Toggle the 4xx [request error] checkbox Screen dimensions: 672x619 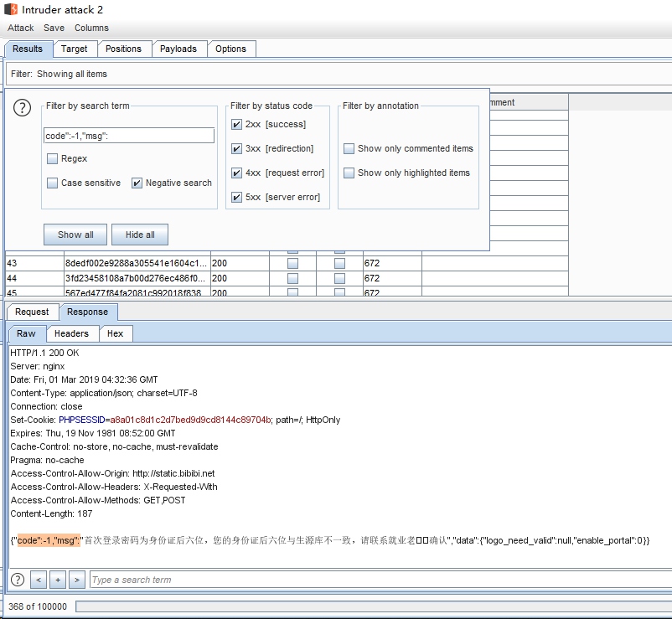coord(236,173)
